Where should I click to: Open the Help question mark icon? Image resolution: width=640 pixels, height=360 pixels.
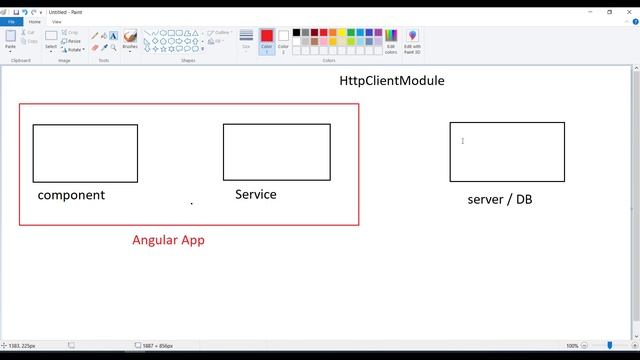636,22
